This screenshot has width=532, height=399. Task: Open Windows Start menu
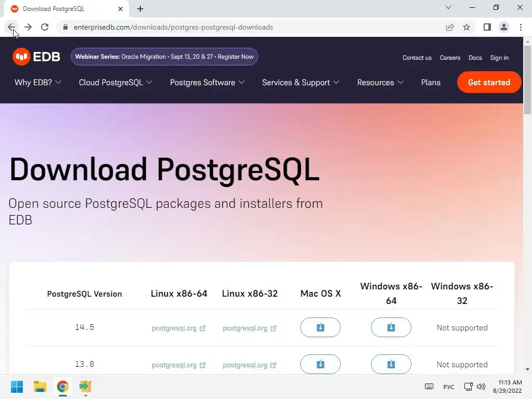(x=17, y=387)
